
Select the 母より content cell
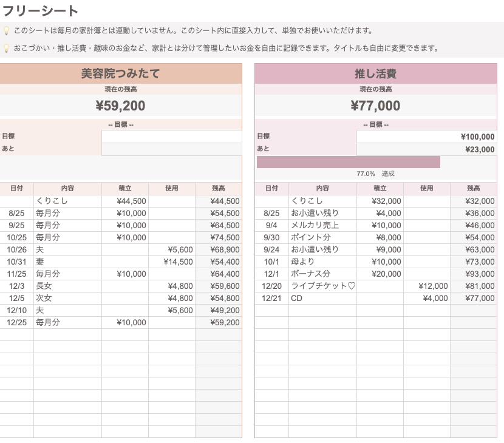tap(322, 262)
